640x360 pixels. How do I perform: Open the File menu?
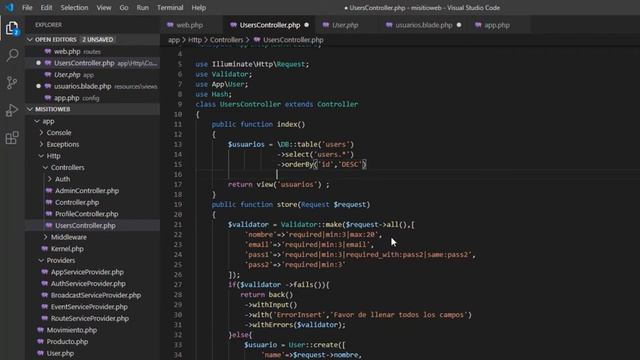tap(27, 8)
